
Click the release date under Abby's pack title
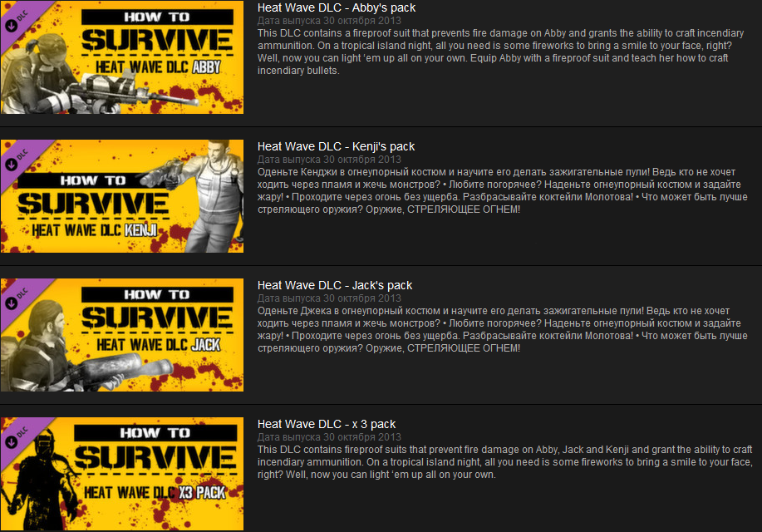pyautogui.click(x=329, y=21)
